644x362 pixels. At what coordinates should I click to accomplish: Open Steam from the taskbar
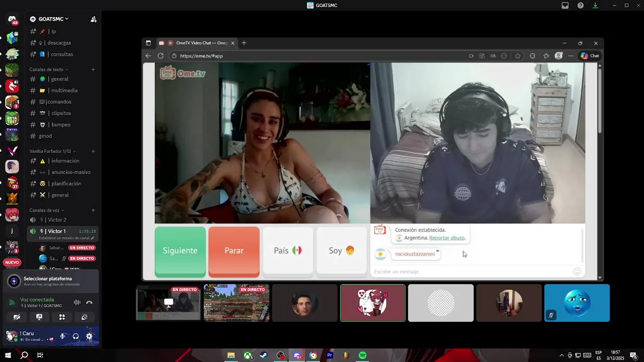pos(264,355)
